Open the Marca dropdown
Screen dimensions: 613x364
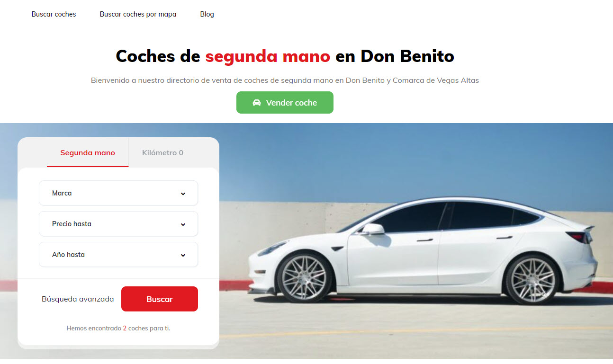click(118, 193)
